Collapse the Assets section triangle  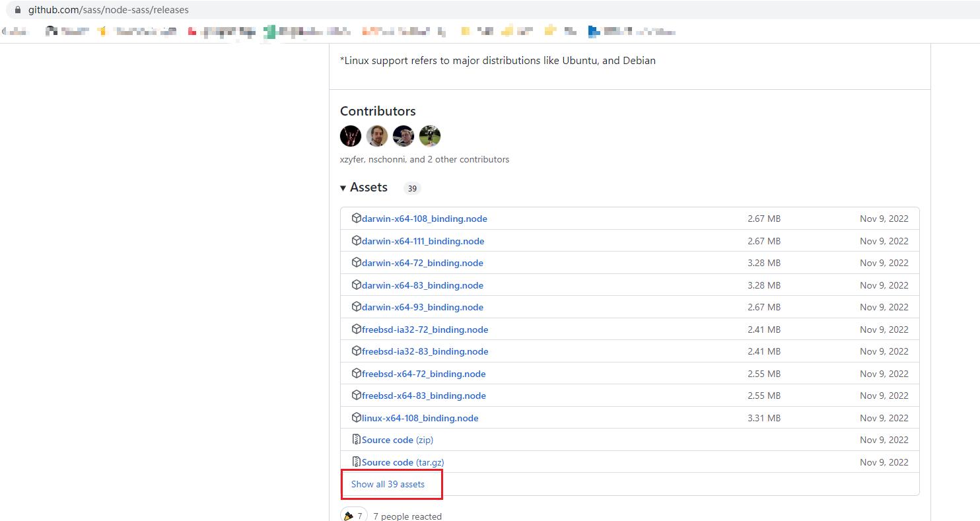[343, 188]
